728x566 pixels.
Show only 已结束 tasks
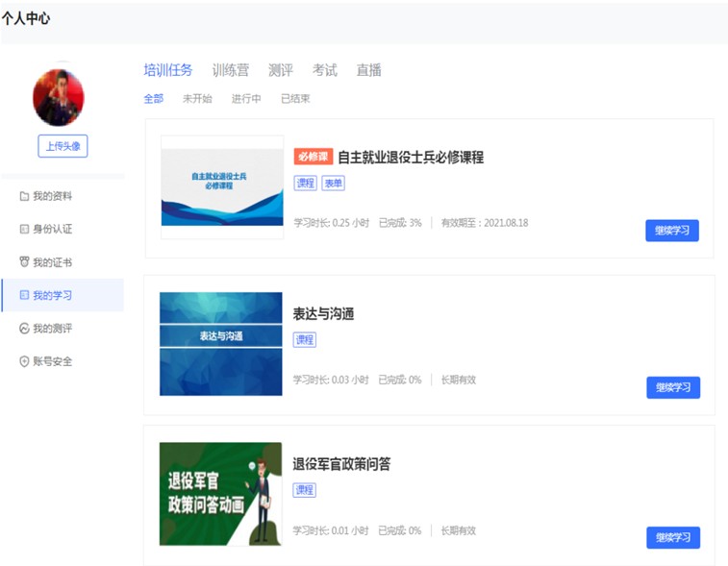[294, 98]
